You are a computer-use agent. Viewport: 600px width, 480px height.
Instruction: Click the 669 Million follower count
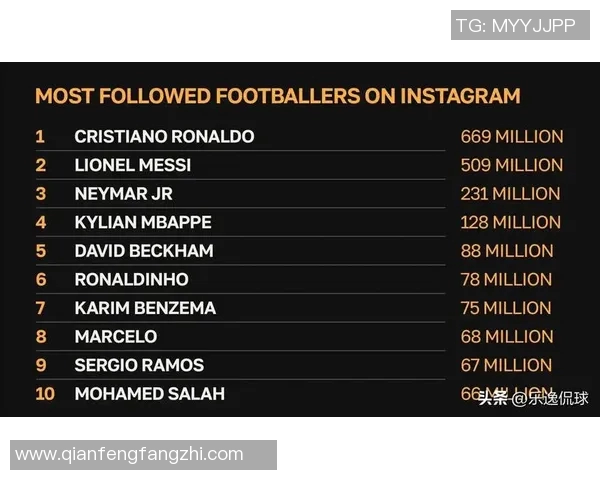tap(512, 137)
